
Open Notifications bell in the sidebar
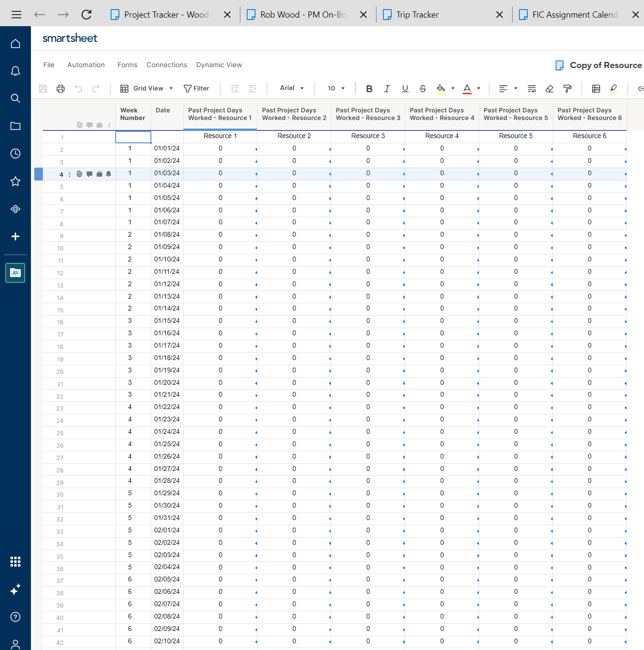coord(15,71)
